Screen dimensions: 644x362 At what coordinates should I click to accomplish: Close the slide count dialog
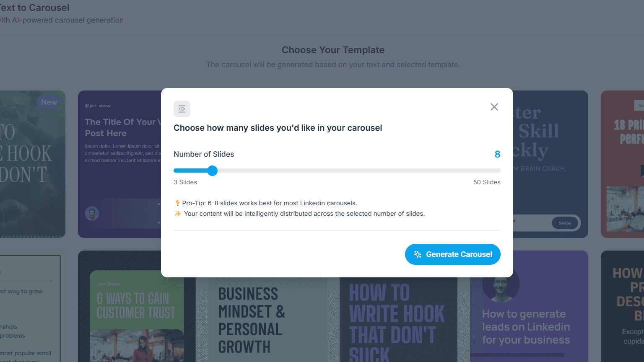point(494,107)
